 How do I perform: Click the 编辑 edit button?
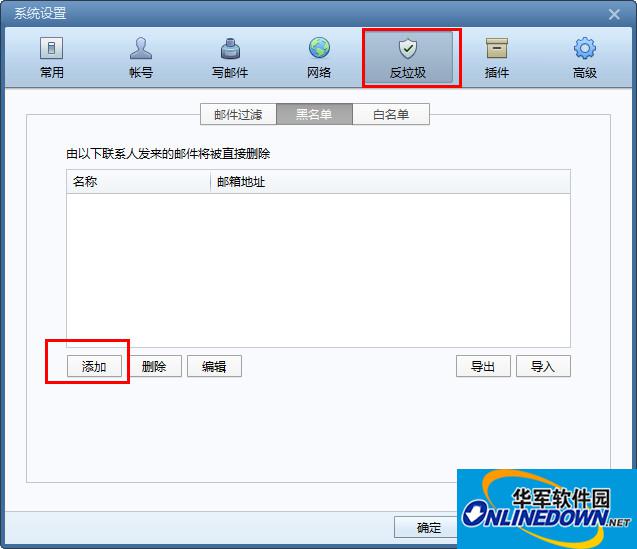tap(214, 367)
